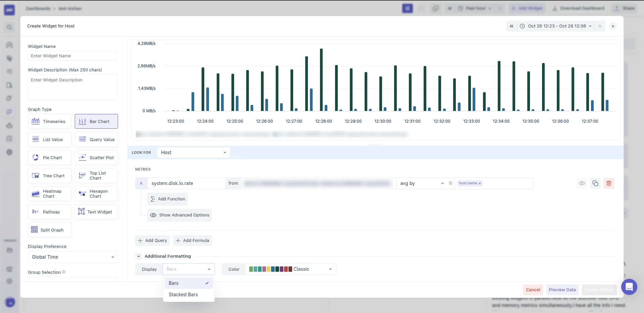This screenshot has height=313, width=644.
Task: Click the Enter Widget Name field
Action: (73, 56)
